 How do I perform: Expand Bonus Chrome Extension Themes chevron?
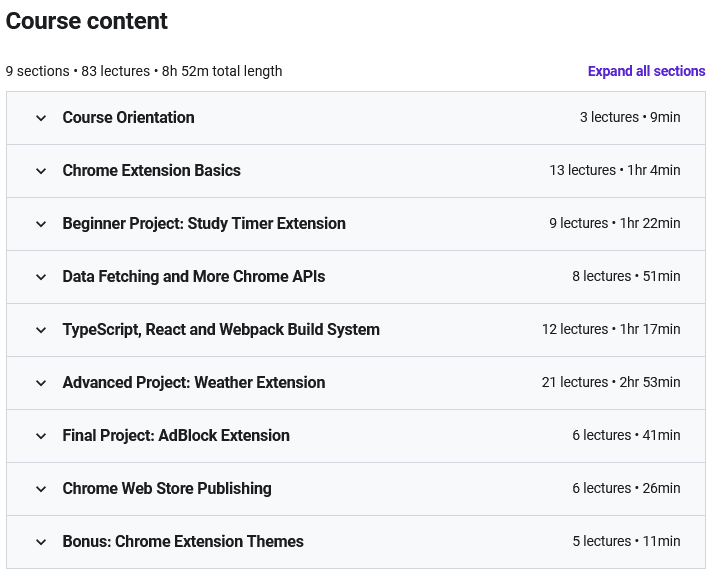pos(41,542)
